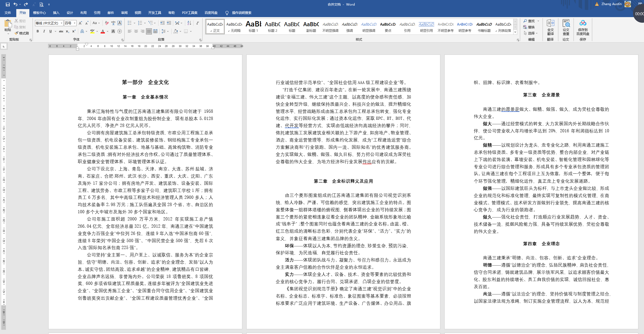
Task: Open the font name dropdown
Action: (61, 23)
